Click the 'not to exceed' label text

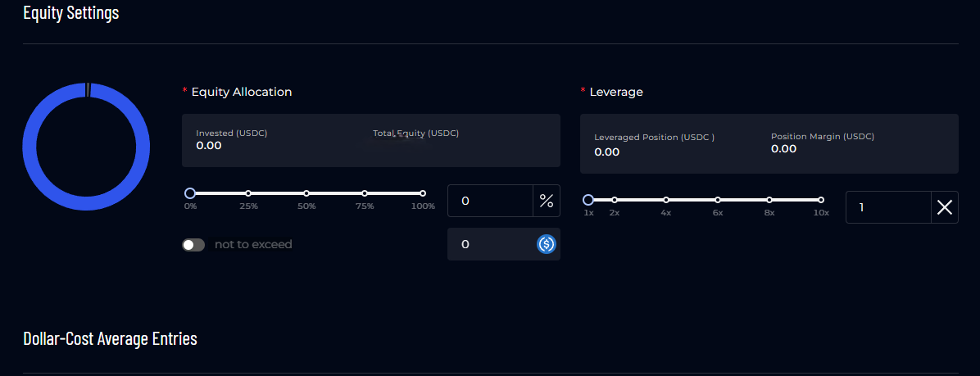(x=253, y=244)
